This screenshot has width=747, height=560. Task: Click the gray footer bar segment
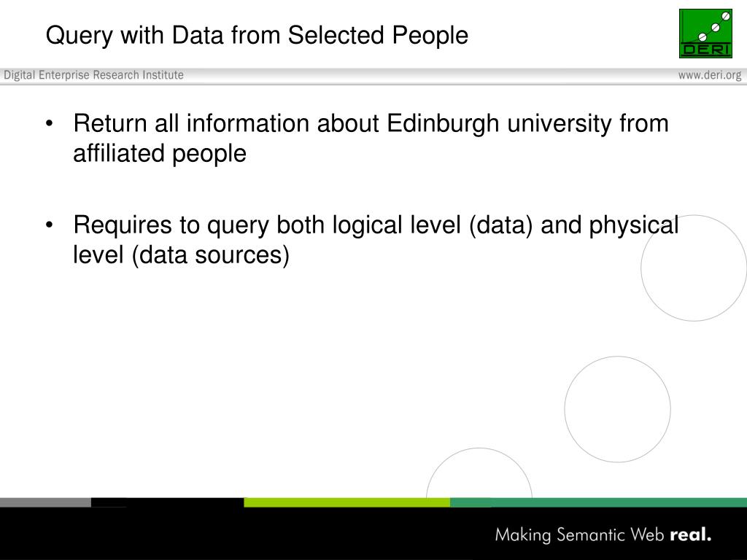pyautogui.click(x=45, y=502)
